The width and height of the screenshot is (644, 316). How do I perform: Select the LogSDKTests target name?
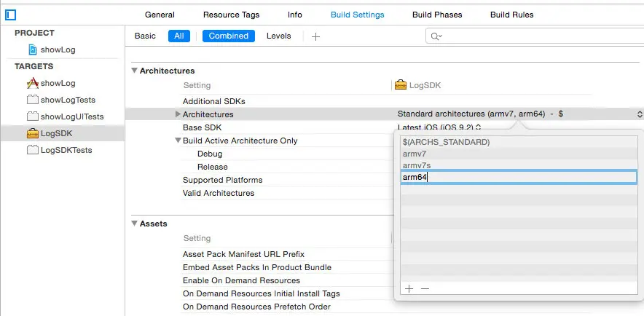66,150
